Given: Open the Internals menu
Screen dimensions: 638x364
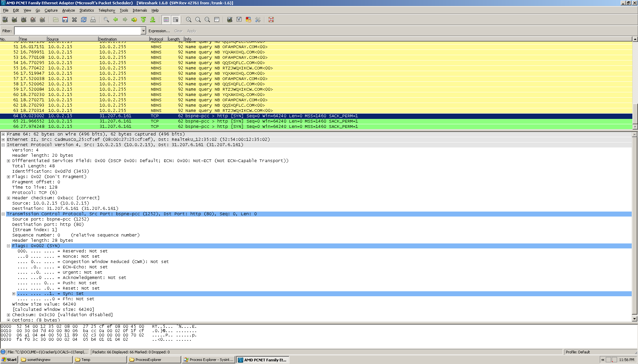Looking at the screenshot, I should (140, 10).
